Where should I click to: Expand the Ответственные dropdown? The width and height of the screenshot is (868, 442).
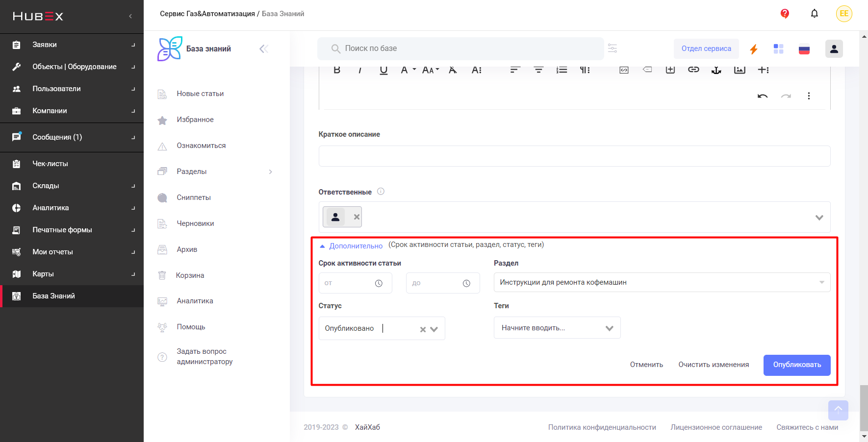pos(819,217)
